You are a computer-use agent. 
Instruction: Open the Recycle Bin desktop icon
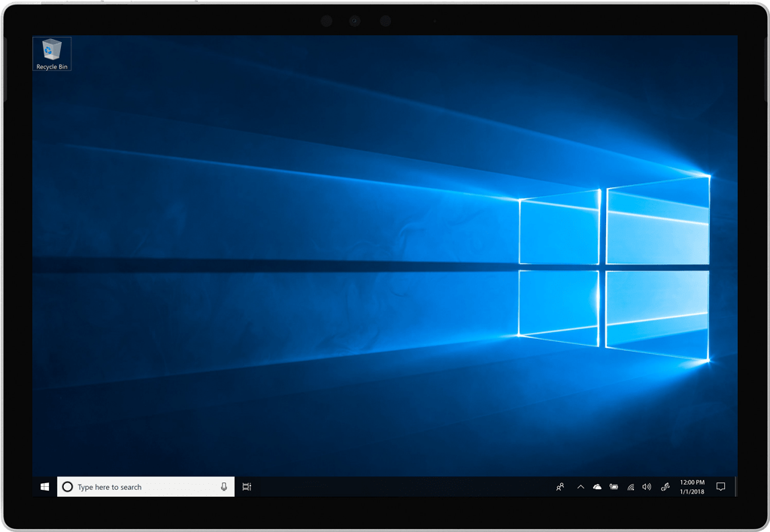coord(51,49)
